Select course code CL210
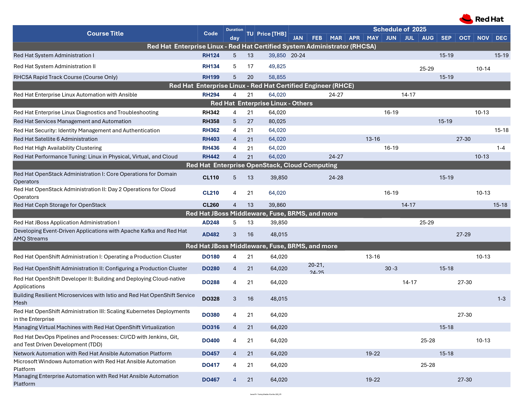This screenshot has height=411, width=532. (211, 193)
